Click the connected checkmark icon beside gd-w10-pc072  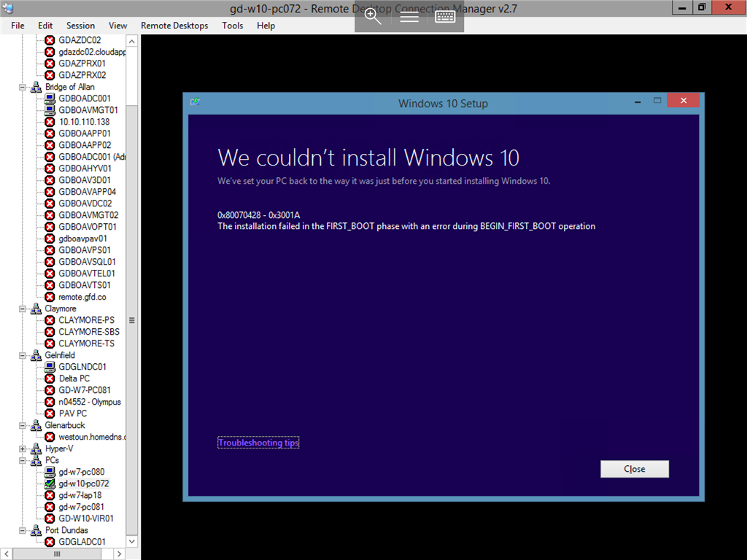tap(50, 483)
